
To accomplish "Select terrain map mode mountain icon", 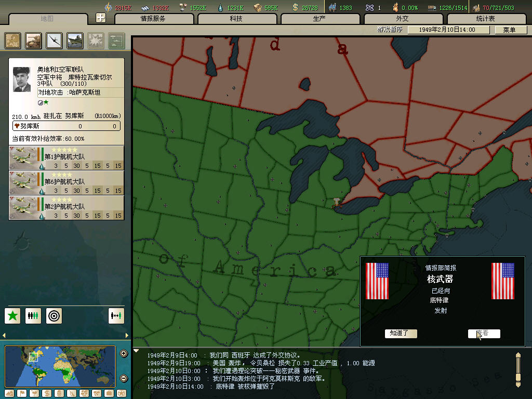I will click(9, 394).
